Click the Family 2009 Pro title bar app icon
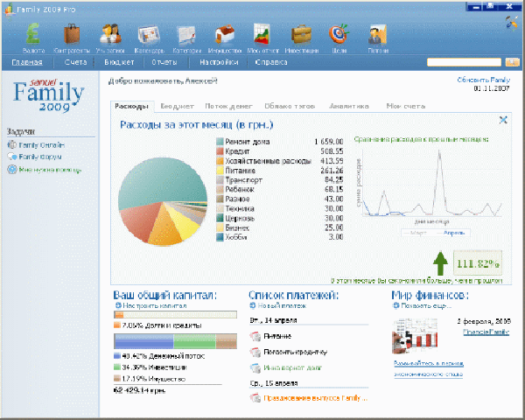The height and width of the screenshot is (420, 525). click(x=10, y=9)
